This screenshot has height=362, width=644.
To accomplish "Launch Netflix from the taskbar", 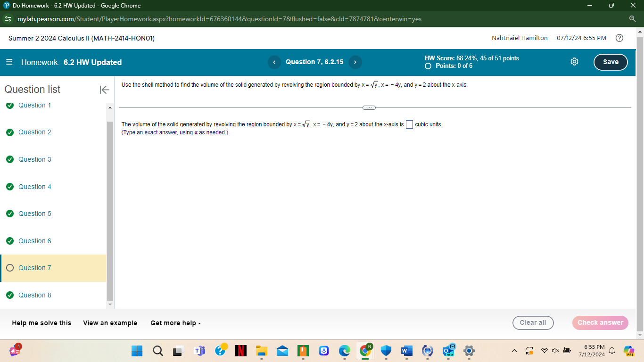I will pyautogui.click(x=241, y=351).
